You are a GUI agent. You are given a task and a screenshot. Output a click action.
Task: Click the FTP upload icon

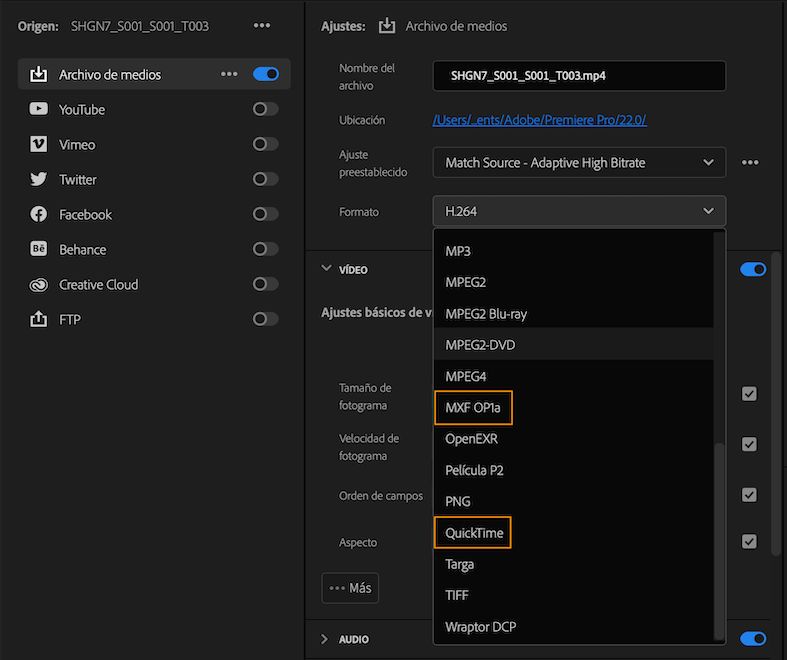(39, 319)
